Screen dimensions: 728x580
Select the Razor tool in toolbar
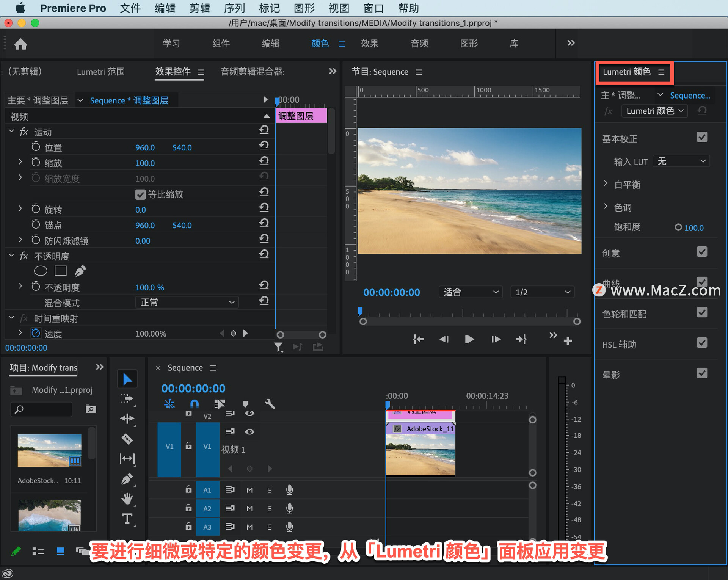tap(127, 439)
